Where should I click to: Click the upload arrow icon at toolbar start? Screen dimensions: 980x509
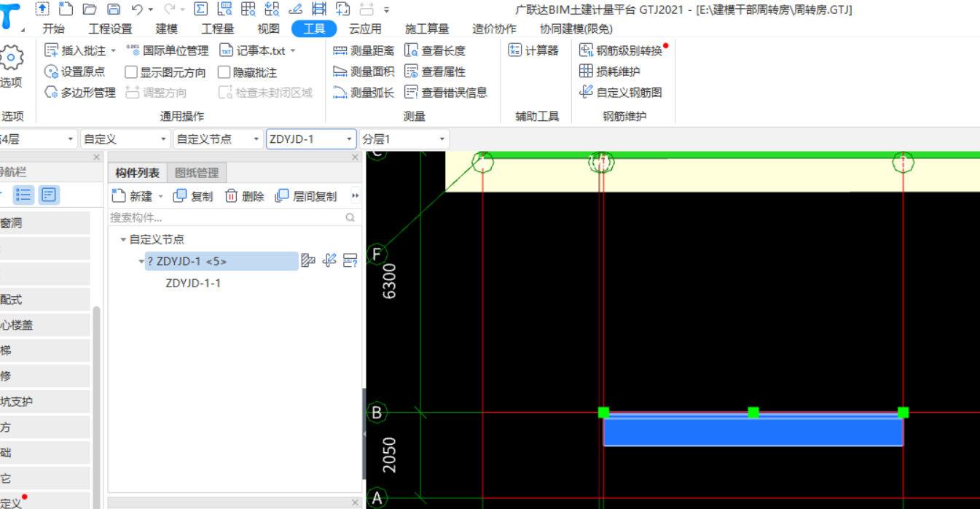[42, 9]
